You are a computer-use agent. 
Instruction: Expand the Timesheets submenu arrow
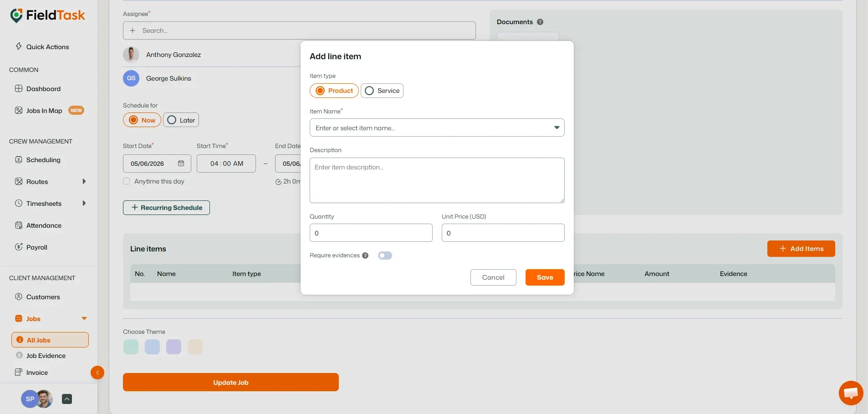click(x=84, y=203)
